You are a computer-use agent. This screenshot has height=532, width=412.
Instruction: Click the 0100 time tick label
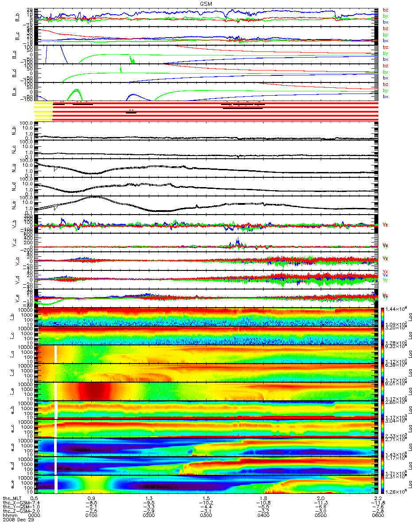pyautogui.click(x=92, y=516)
